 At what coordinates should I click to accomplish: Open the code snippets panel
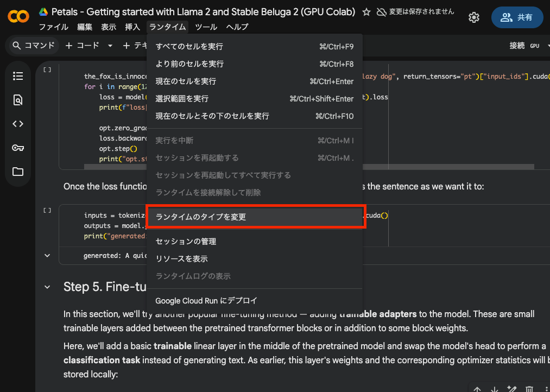pos(18,124)
